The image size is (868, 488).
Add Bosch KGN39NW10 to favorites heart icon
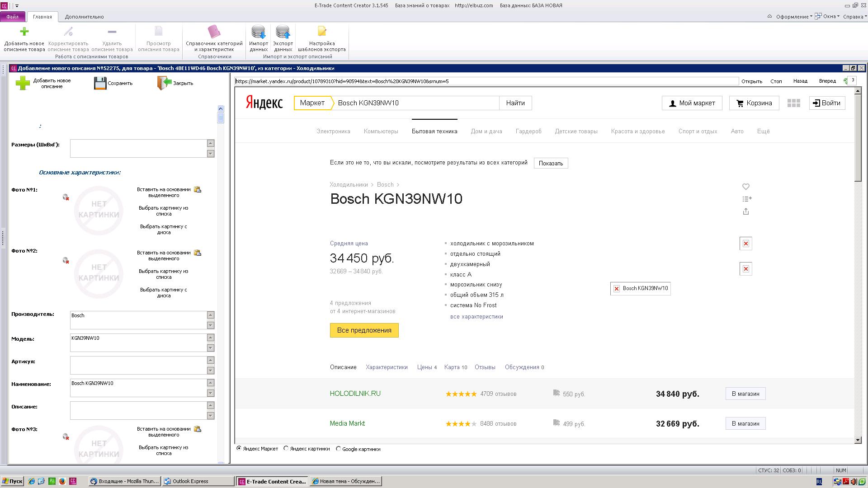(x=746, y=187)
